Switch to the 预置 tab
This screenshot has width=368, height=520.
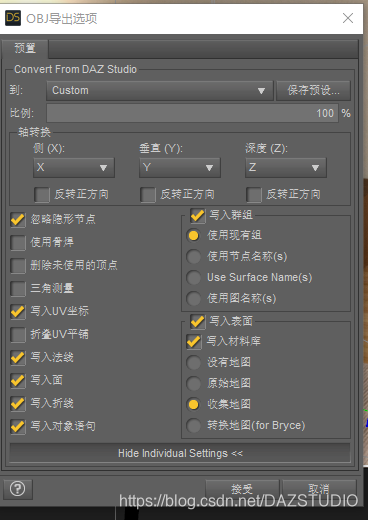[x=25, y=48]
